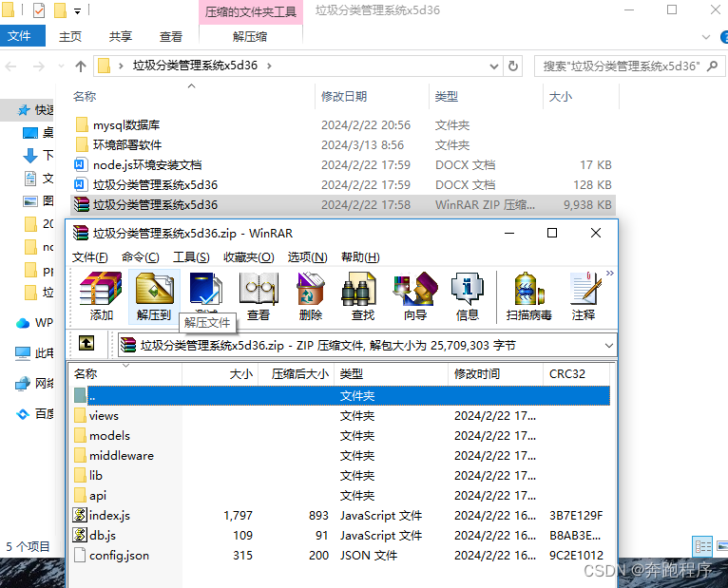Click Compressed Folder Tools (压缩的文件夹工具) tab
Image resolution: width=728 pixels, height=588 pixels.
(x=251, y=11)
